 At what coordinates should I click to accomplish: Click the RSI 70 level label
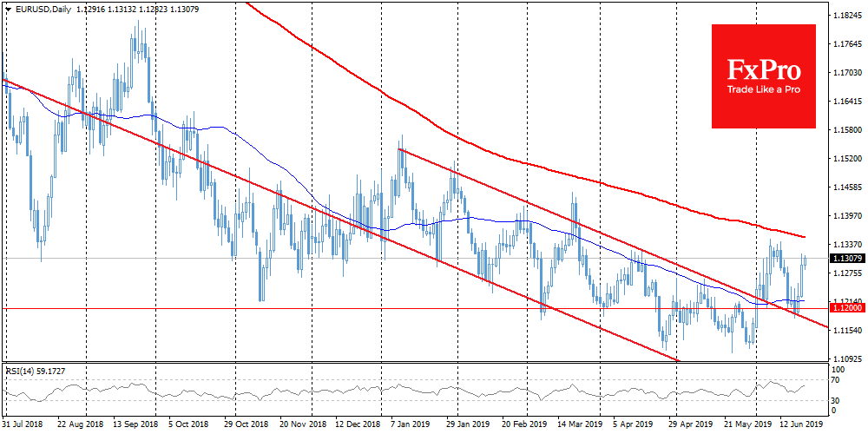[x=836, y=379]
